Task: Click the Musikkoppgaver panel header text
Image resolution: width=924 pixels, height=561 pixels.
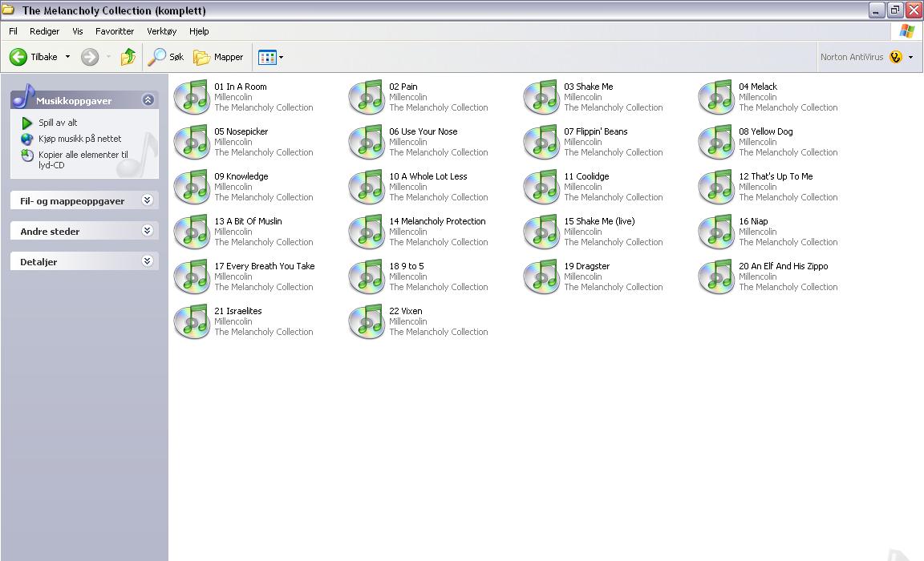Action: [x=74, y=101]
